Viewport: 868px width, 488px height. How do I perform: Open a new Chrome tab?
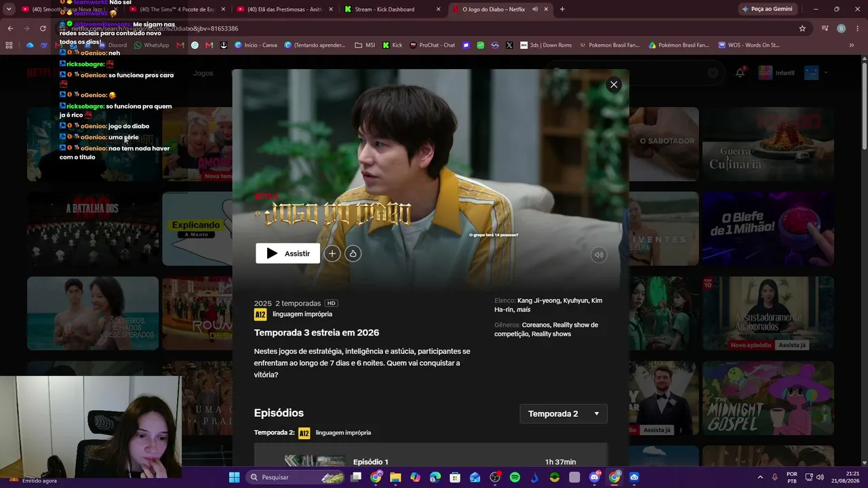[x=562, y=9]
